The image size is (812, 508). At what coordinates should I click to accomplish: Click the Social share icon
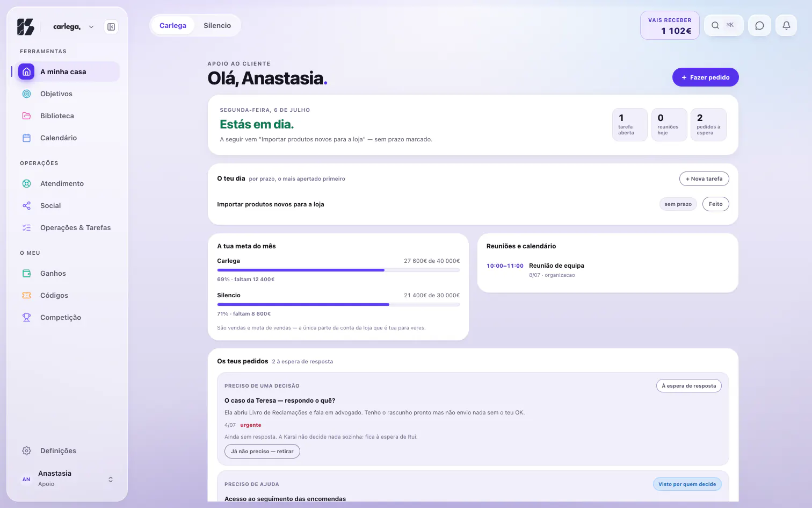coord(26,205)
